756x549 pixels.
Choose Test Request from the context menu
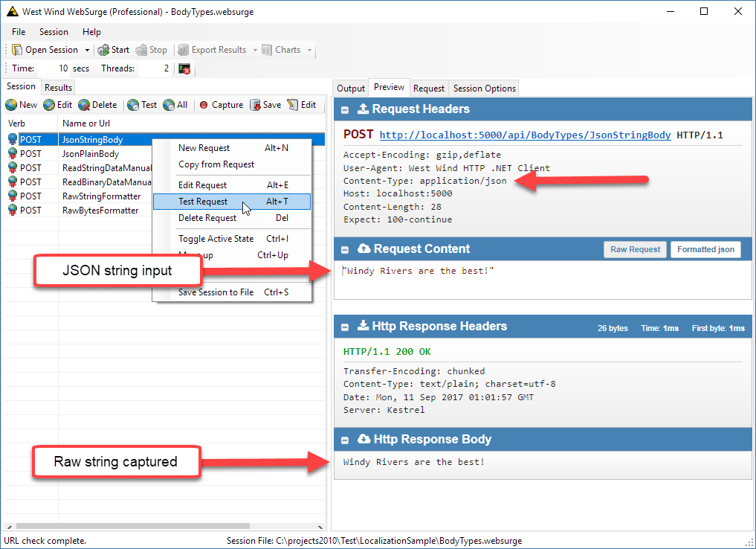coord(203,201)
